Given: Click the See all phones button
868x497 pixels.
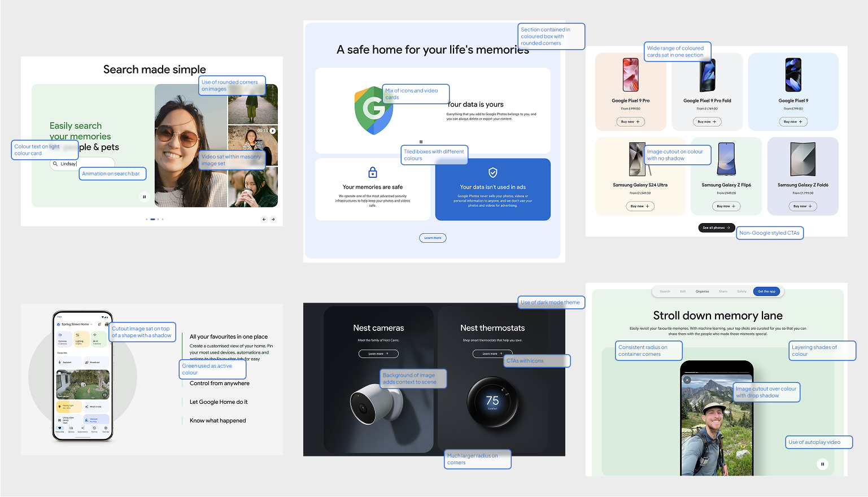Looking at the screenshot, I should coord(716,228).
